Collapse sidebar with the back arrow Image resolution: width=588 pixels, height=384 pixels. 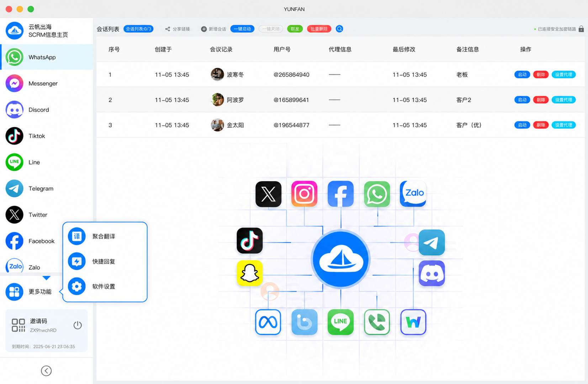pyautogui.click(x=46, y=371)
